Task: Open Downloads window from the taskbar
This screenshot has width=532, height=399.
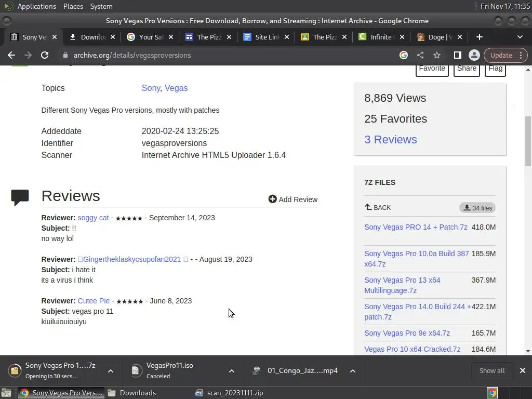Action: point(132,393)
